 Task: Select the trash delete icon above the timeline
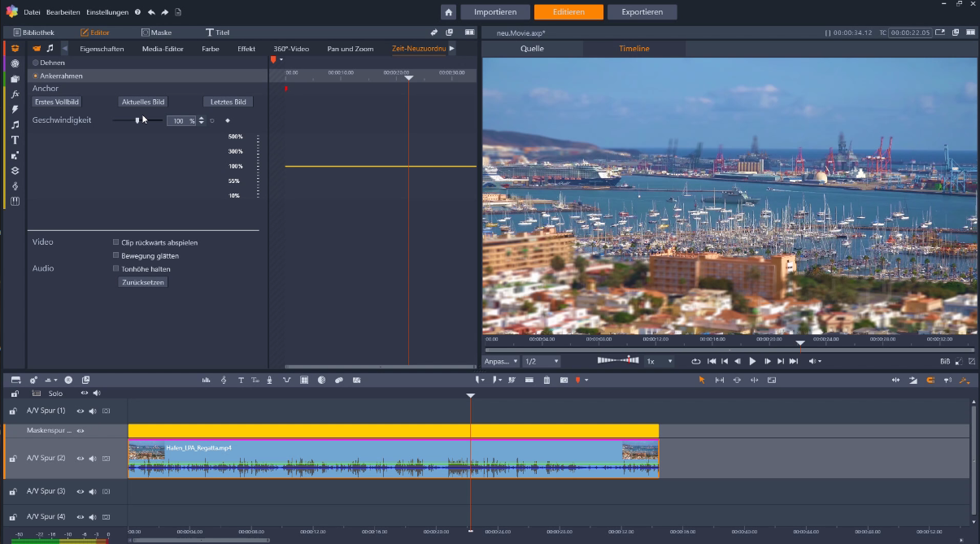[547, 380]
